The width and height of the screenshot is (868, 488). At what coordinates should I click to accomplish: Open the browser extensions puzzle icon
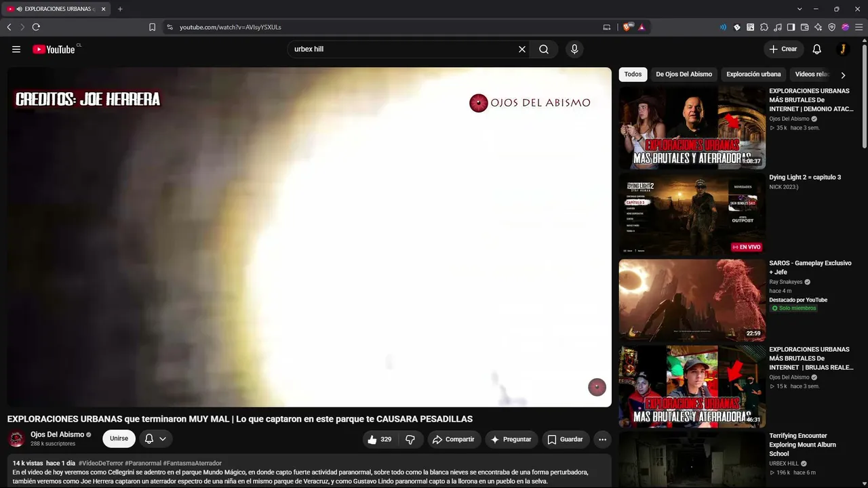tap(764, 27)
